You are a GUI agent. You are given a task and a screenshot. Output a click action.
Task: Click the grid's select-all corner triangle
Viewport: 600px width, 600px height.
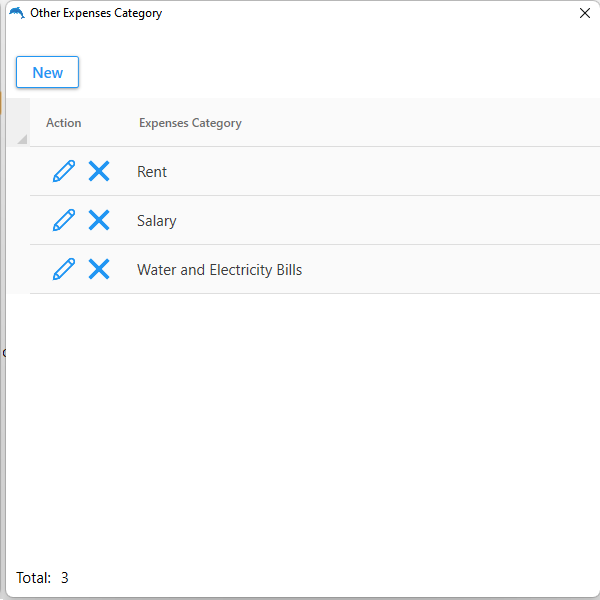20,136
